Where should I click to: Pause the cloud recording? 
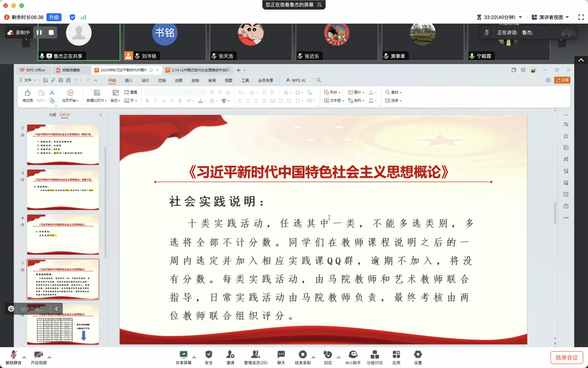(x=39, y=32)
